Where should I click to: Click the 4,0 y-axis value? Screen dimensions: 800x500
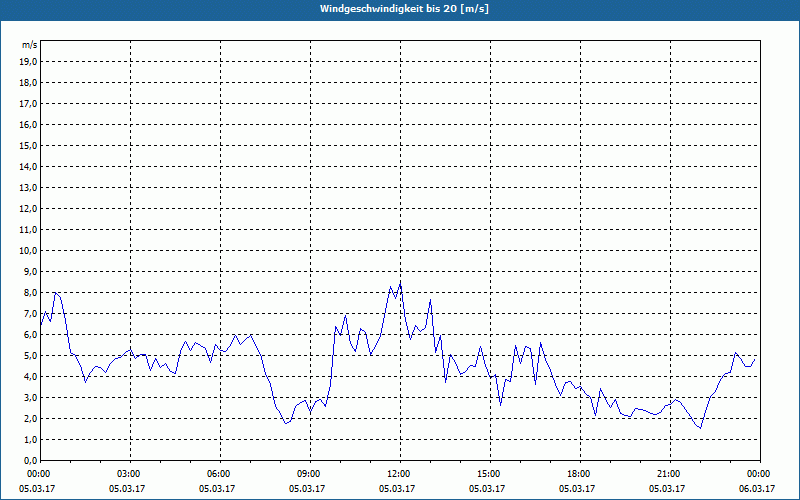coord(30,376)
